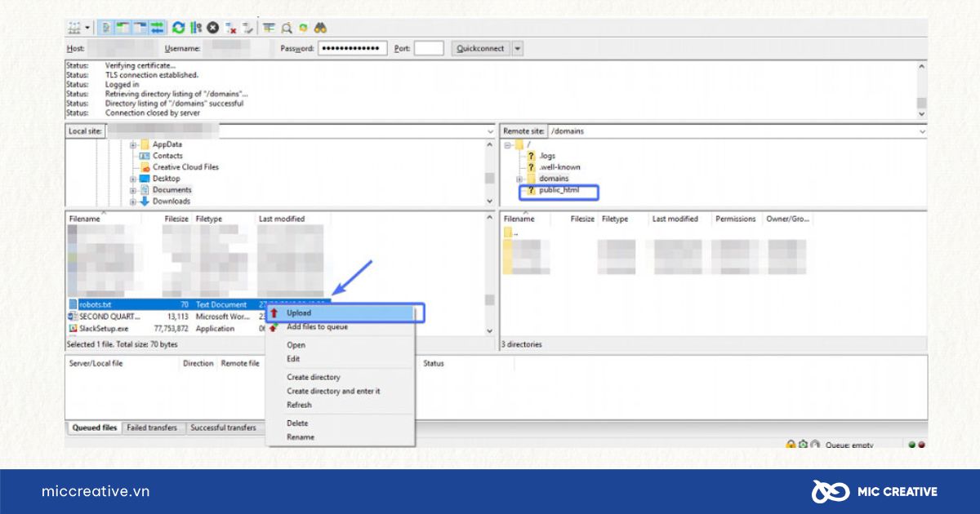Sort remote list by Owner/Group column
The width and height of the screenshot is (980, 514).
pyautogui.click(x=787, y=219)
